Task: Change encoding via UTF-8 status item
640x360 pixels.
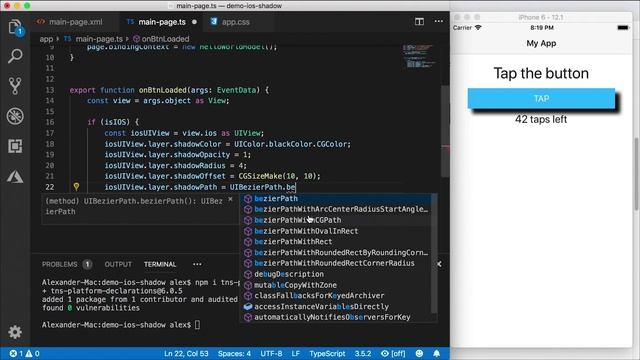Action: pos(271,353)
